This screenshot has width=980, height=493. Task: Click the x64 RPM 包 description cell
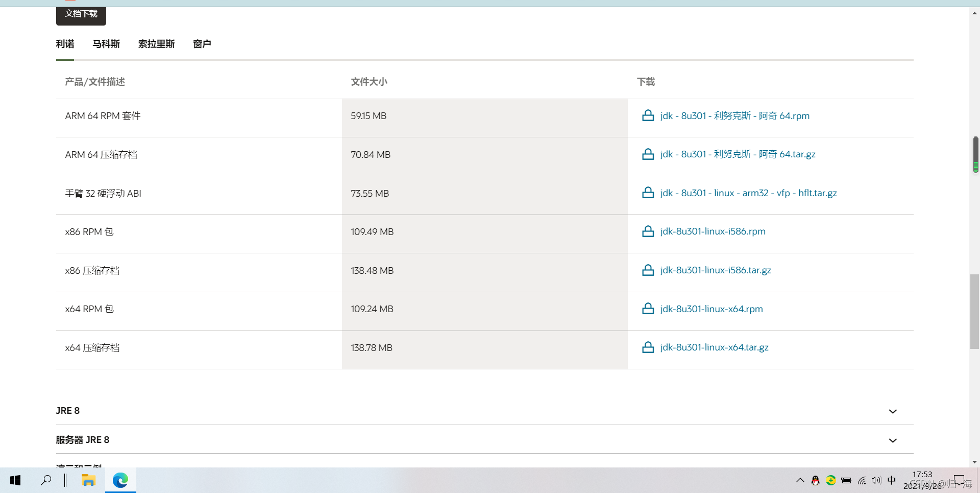click(199, 311)
